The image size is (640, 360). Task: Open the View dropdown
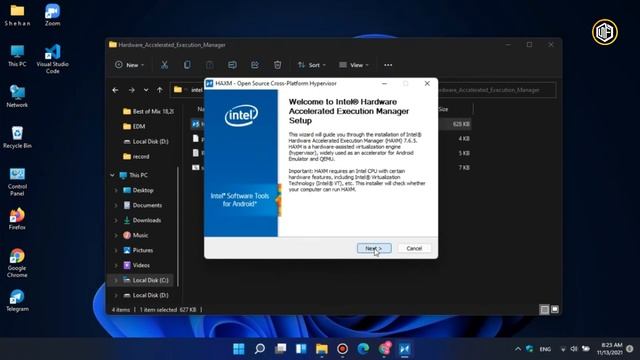[353, 65]
